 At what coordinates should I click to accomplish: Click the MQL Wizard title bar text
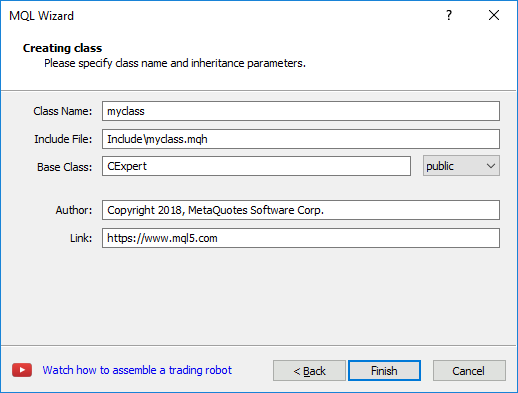coord(41,16)
